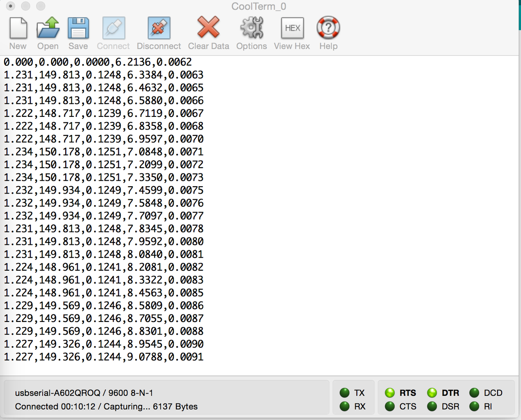Toggle the RTS signal
521x420 pixels.
tap(390, 393)
